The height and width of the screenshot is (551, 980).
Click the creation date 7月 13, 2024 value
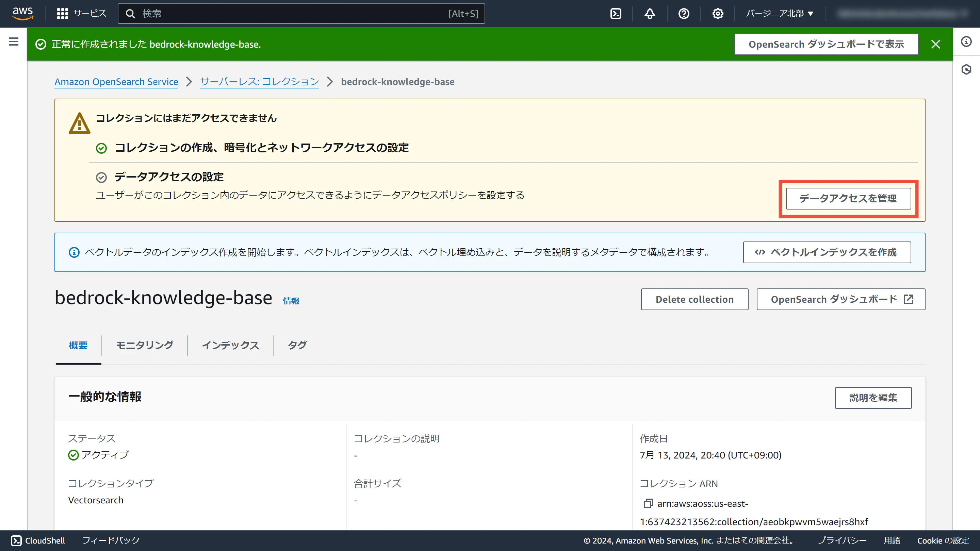[710, 455]
